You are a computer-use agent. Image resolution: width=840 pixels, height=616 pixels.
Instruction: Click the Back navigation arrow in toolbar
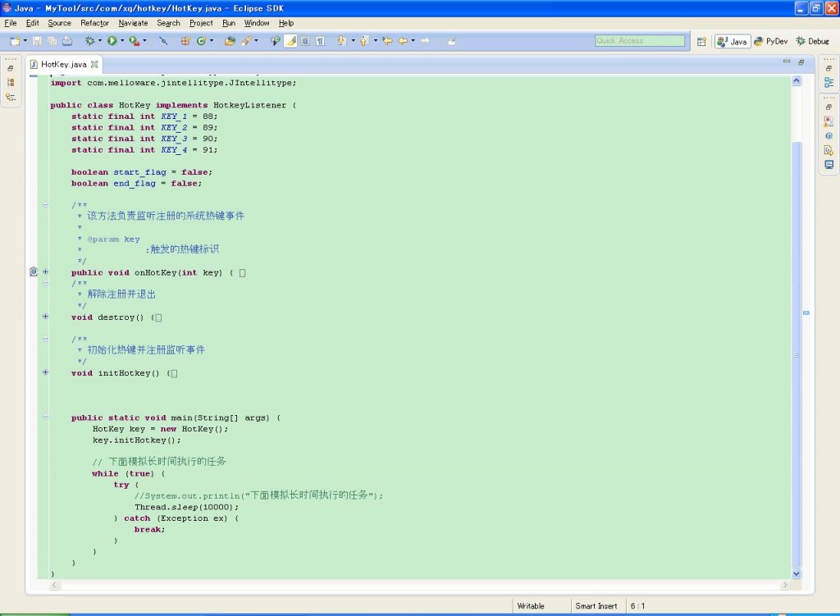click(x=403, y=40)
